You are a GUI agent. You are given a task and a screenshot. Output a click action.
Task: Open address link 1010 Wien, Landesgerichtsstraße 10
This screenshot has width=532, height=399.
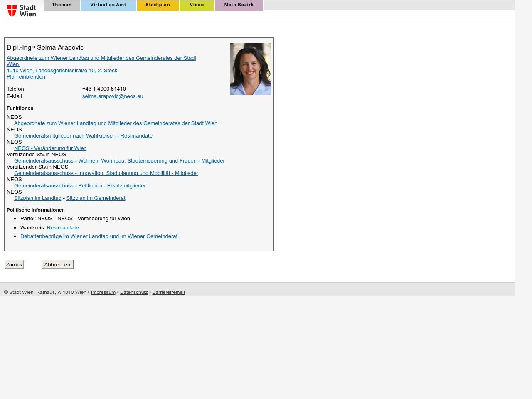click(62, 71)
